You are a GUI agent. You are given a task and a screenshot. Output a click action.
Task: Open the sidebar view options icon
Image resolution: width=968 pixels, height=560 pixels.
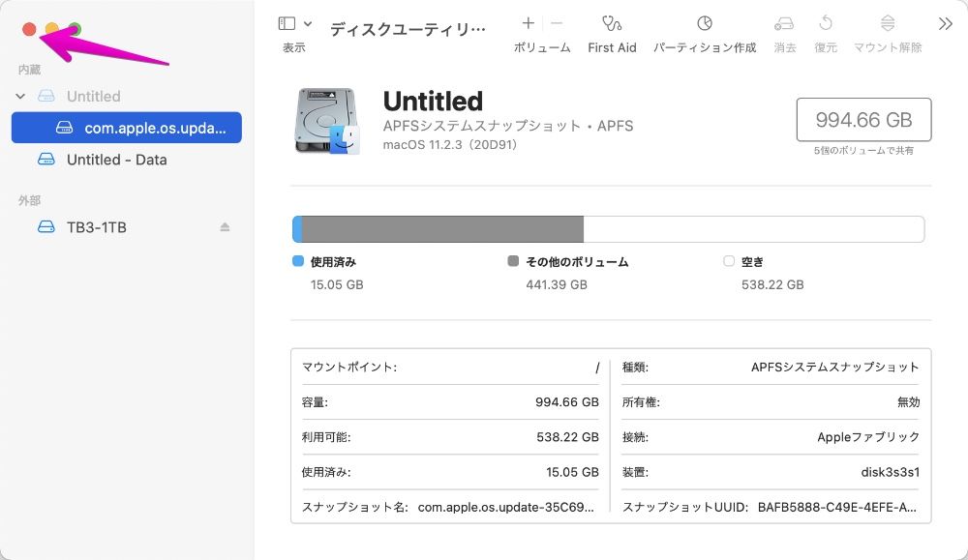click(x=287, y=23)
